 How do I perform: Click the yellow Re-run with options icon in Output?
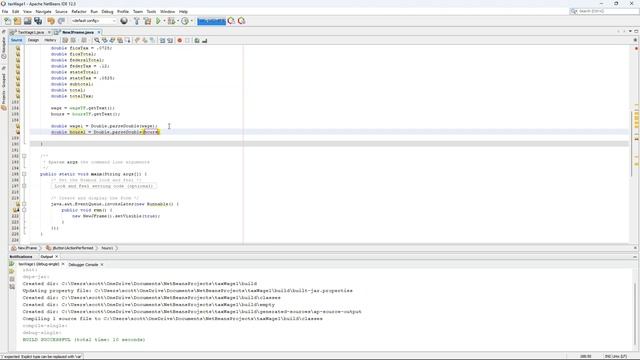[x=11, y=271]
